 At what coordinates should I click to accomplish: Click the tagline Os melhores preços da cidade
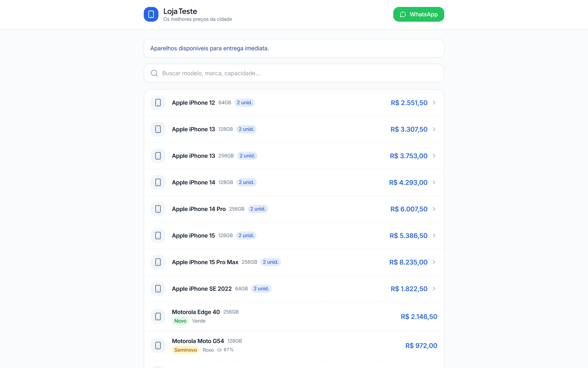pyautogui.click(x=198, y=19)
